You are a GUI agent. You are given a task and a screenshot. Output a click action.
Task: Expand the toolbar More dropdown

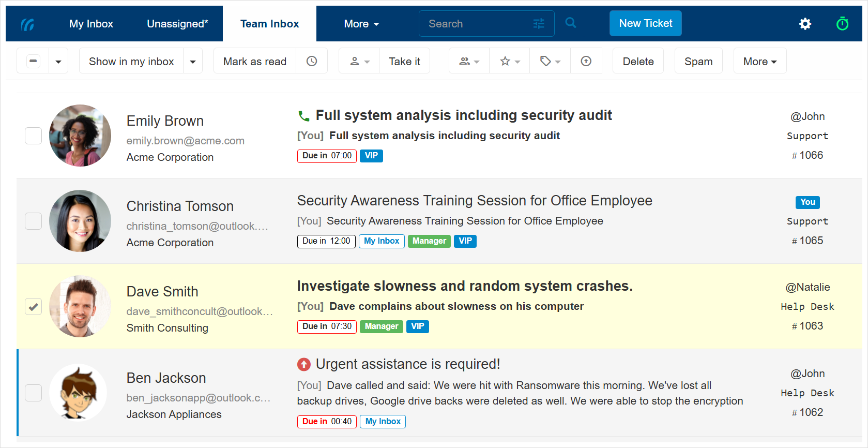coord(759,62)
